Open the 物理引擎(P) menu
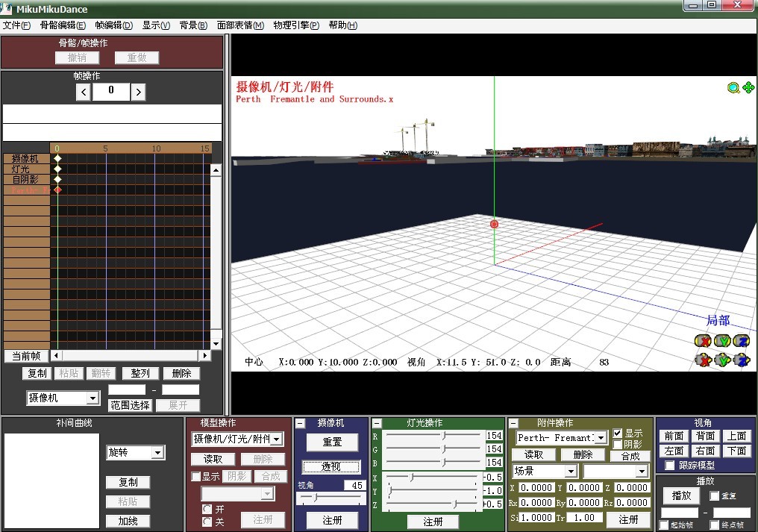The width and height of the screenshot is (758, 532). pyautogui.click(x=296, y=25)
